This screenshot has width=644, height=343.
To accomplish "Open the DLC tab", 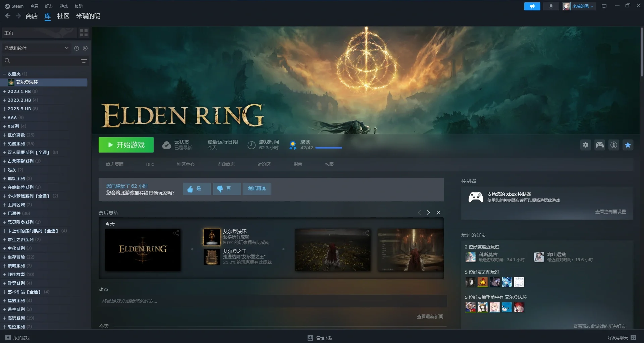I will coord(150,164).
